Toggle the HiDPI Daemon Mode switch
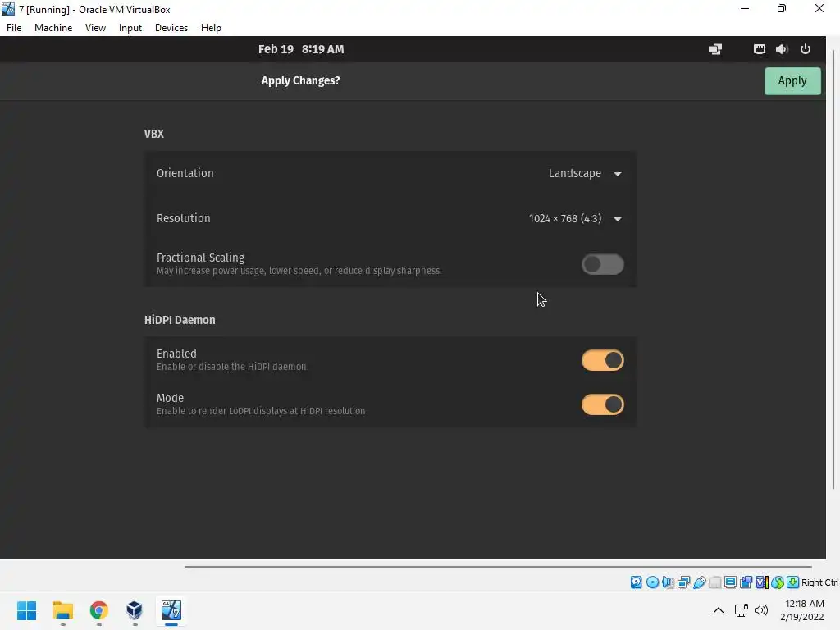 [603, 404]
